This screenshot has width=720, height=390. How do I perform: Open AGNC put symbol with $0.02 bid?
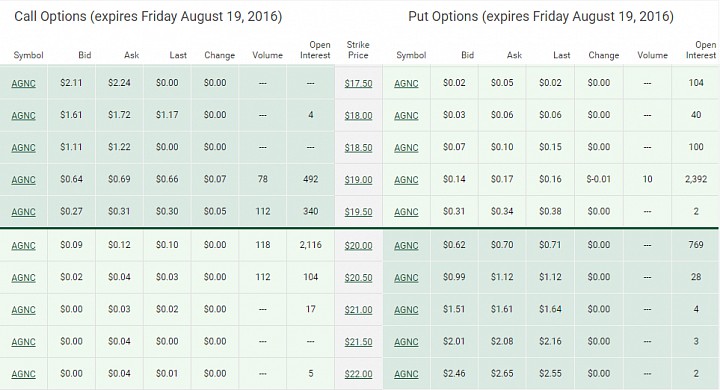click(406, 84)
